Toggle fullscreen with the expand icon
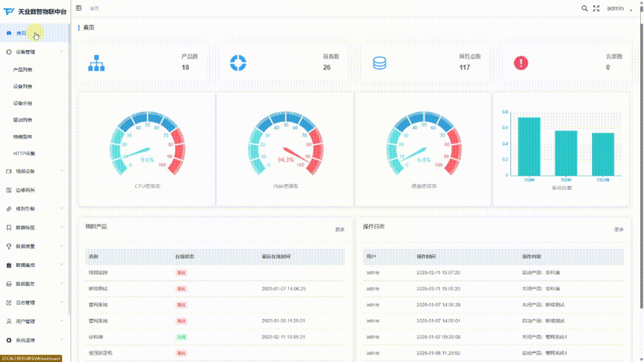 coord(596,8)
